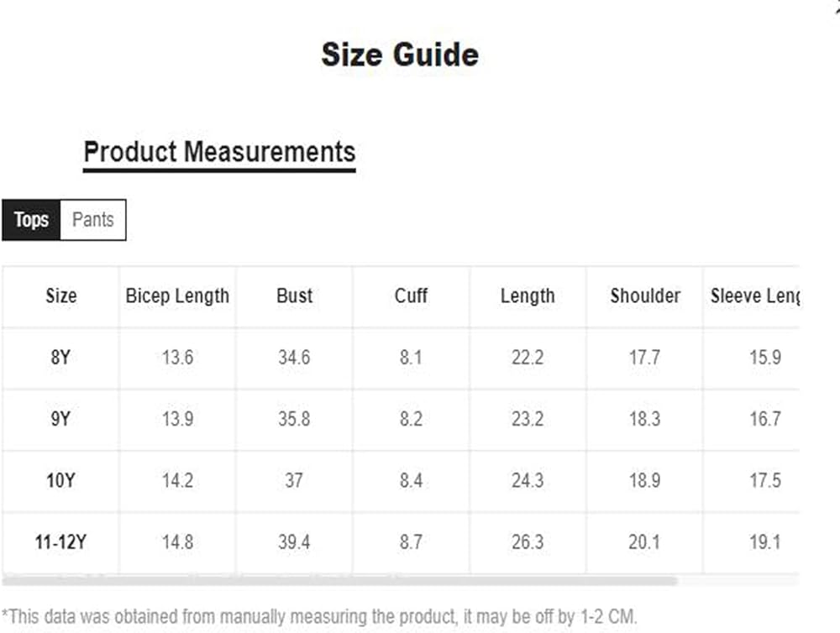Select the 8Y size row label
Image resolution: width=840 pixels, height=633 pixels.
60,358
